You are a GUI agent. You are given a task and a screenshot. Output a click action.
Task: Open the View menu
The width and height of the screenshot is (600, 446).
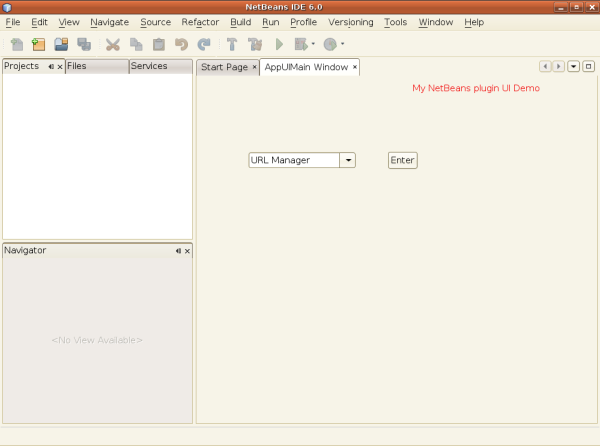[x=69, y=22]
